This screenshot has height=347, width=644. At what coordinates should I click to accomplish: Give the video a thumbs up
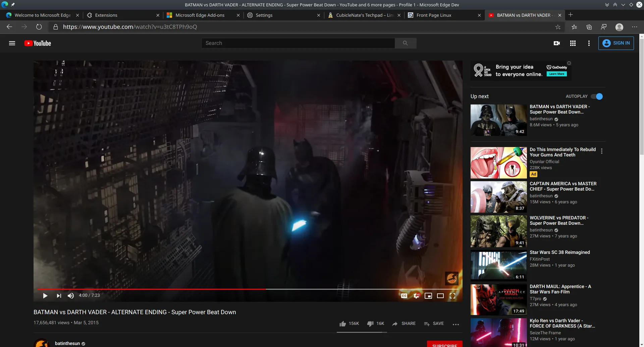pyautogui.click(x=343, y=323)
